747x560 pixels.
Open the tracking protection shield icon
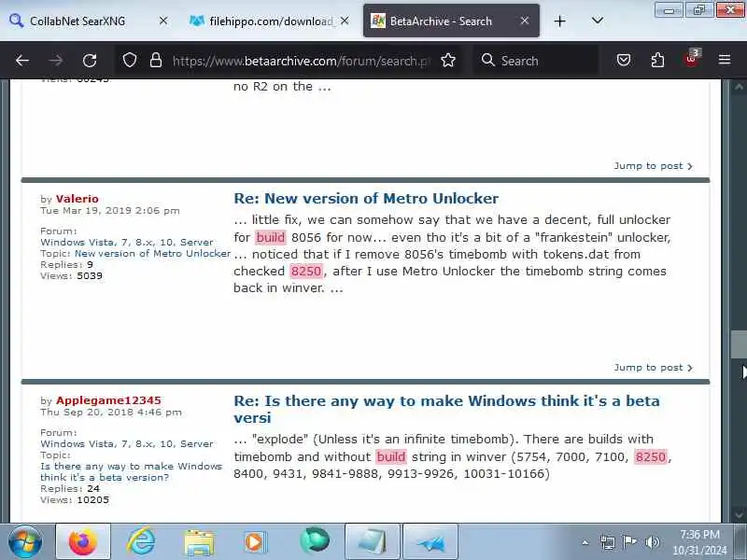[130, 61]
